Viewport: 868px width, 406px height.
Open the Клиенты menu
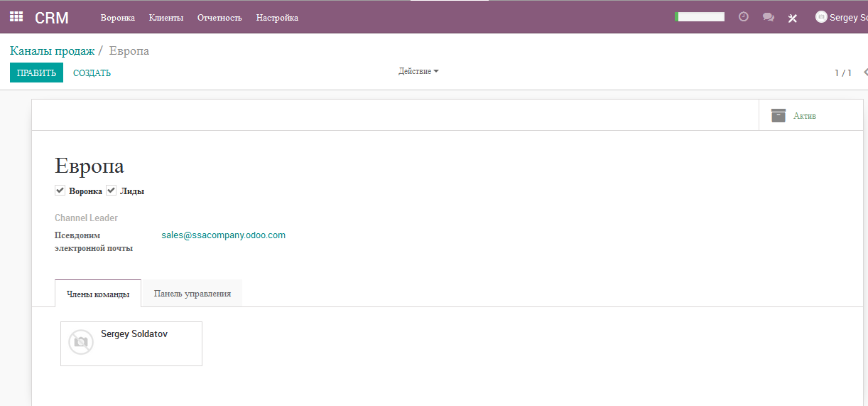(166, 18)
